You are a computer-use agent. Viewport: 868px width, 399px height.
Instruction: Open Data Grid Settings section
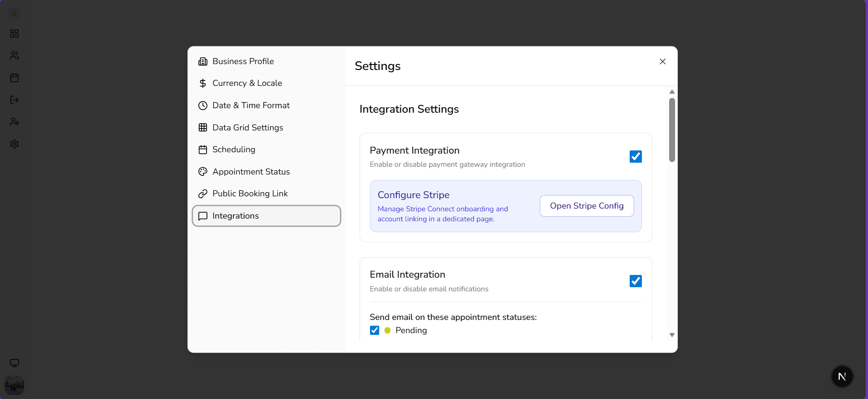(266, 128)
